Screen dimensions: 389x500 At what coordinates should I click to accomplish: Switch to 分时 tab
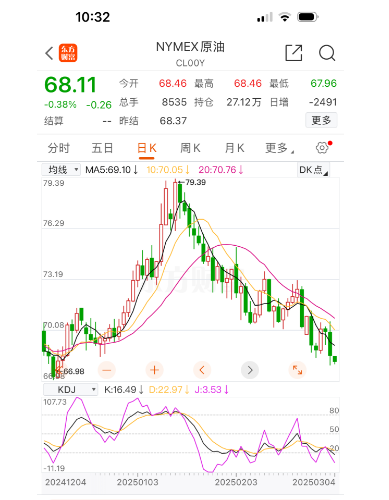click(59, 148)
